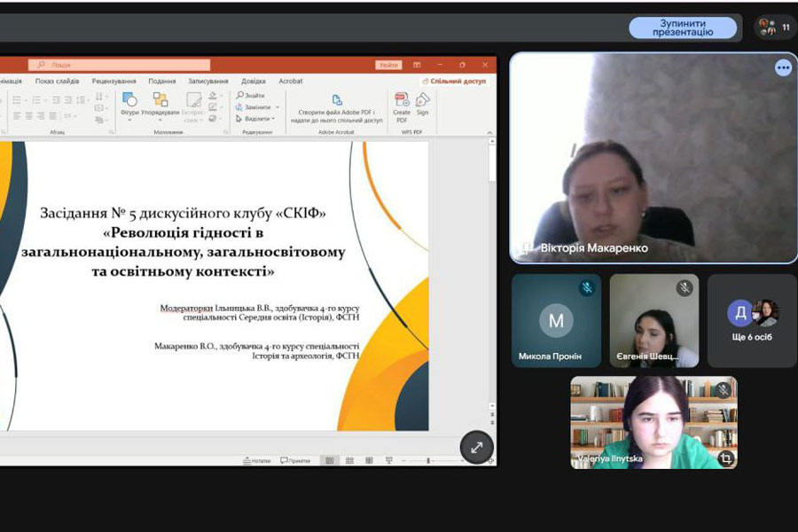Open the Рецензування tab

(114, 81)
